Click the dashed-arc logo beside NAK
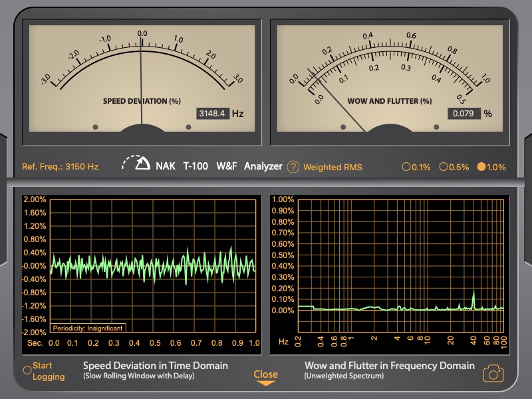532x399 pixels. (x=137, y=164)
